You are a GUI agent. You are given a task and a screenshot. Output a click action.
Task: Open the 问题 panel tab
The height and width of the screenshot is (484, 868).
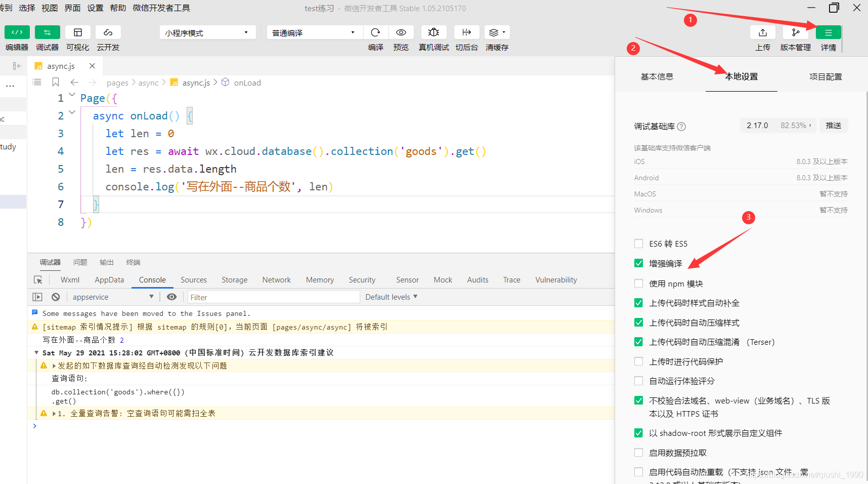80,262
